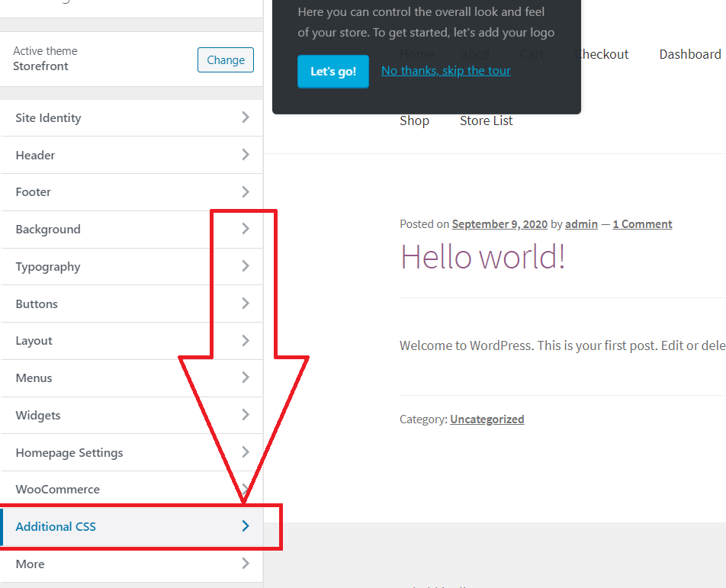Click chevron beside More
Screen dimensions: 726x588
[246, 564]
